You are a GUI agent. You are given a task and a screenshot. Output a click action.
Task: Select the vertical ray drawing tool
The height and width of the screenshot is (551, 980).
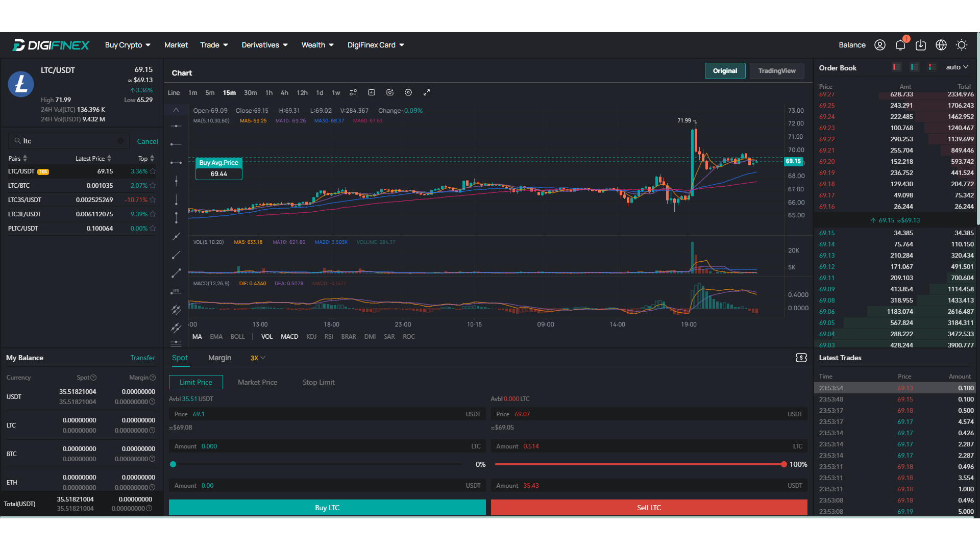click(176, 199)
